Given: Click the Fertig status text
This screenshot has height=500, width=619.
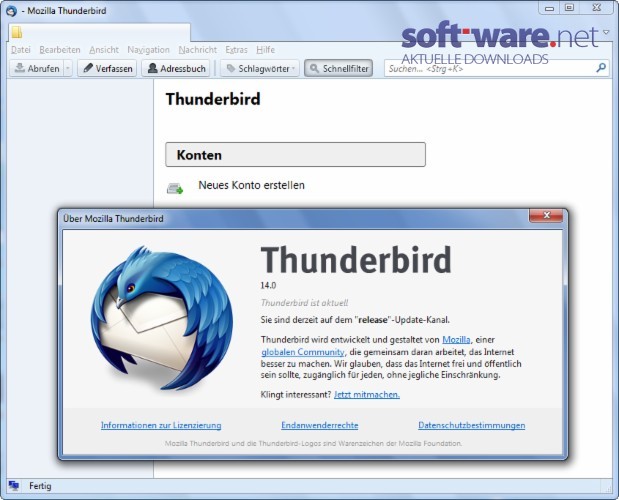Looking at the screenshot, I should pos(40,486).
